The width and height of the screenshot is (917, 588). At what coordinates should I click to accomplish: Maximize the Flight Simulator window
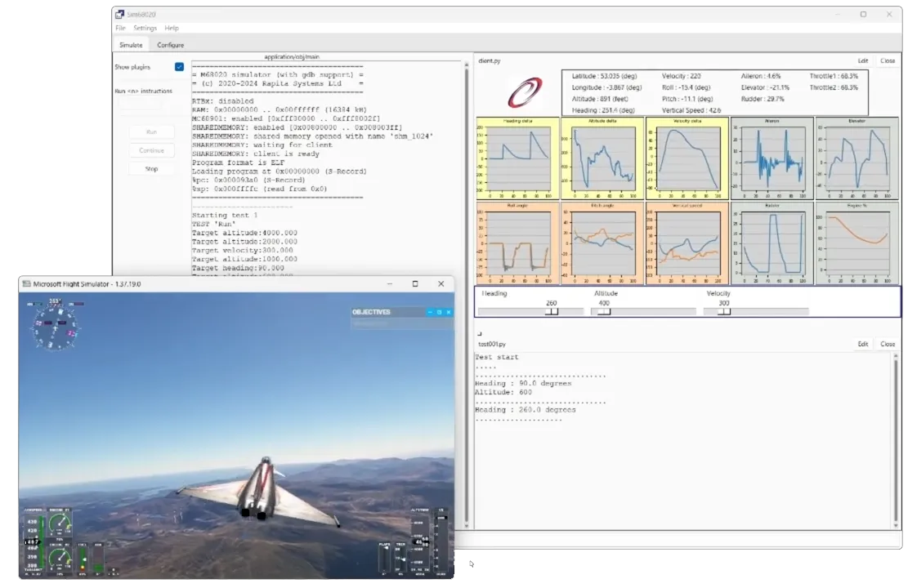click(x=415, y=283)
